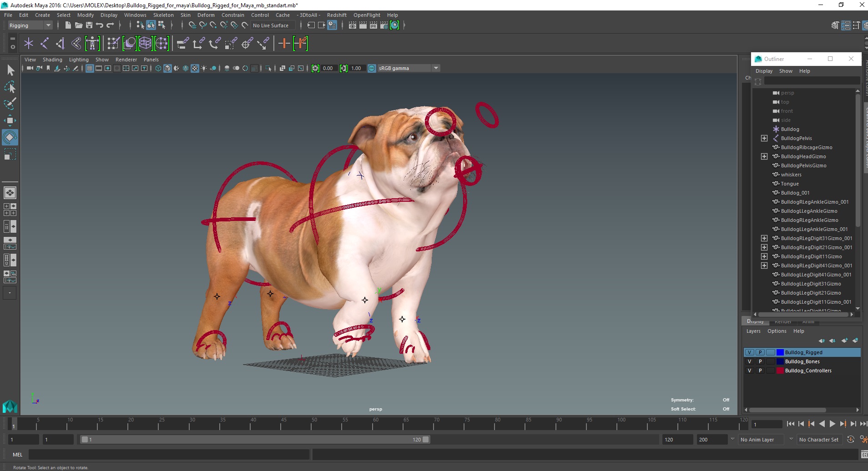868x471 pixels.
Task: Open Render Settings icon in status line
Action: pos(384,25)
